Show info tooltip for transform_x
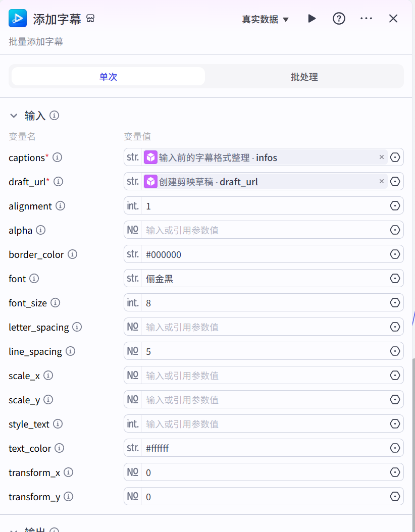 click(69, 472)
